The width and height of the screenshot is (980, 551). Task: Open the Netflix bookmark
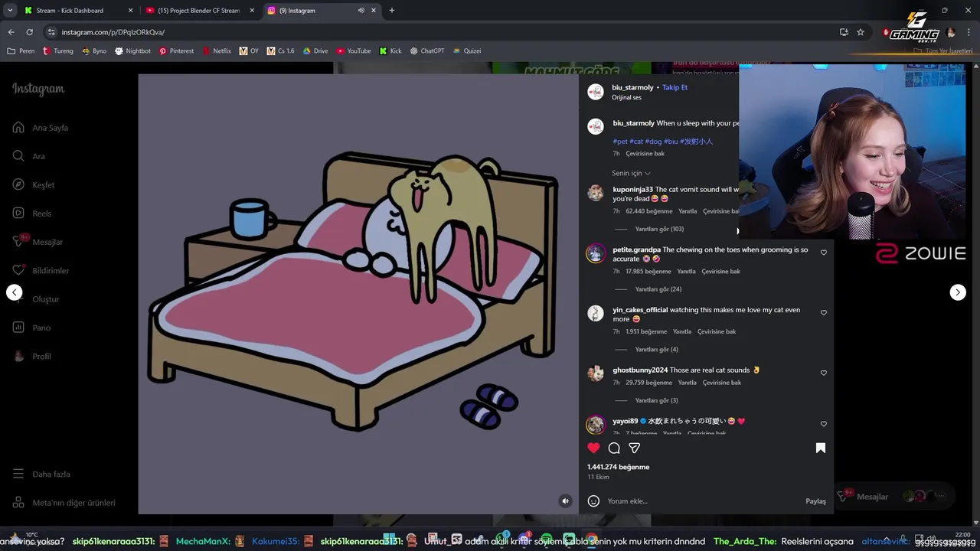click(217, 51)
